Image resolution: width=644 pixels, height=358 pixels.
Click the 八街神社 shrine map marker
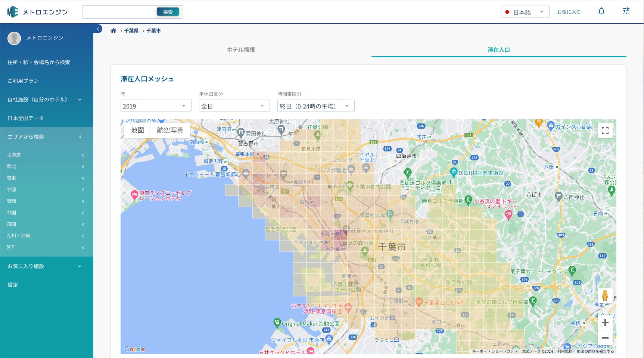(559, 196)
